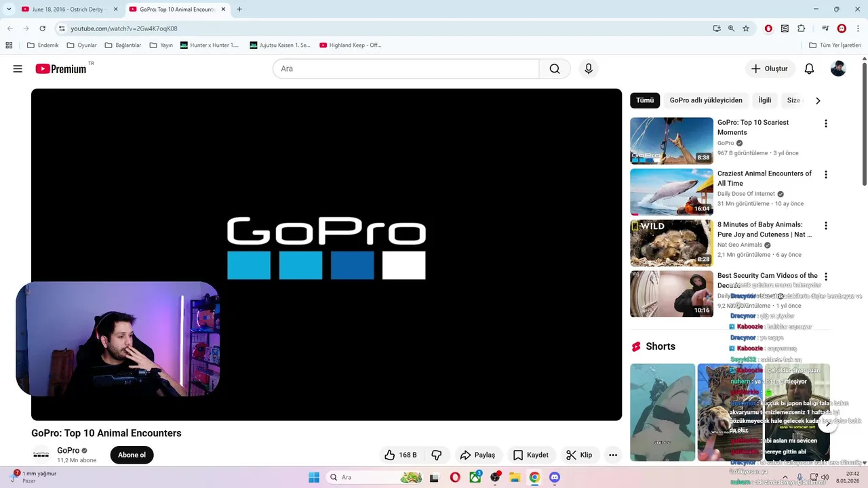The width and height of the screenshot is (868, 488).
Task: Click the zoom magnifier in address bar
Action: [731, 28]
